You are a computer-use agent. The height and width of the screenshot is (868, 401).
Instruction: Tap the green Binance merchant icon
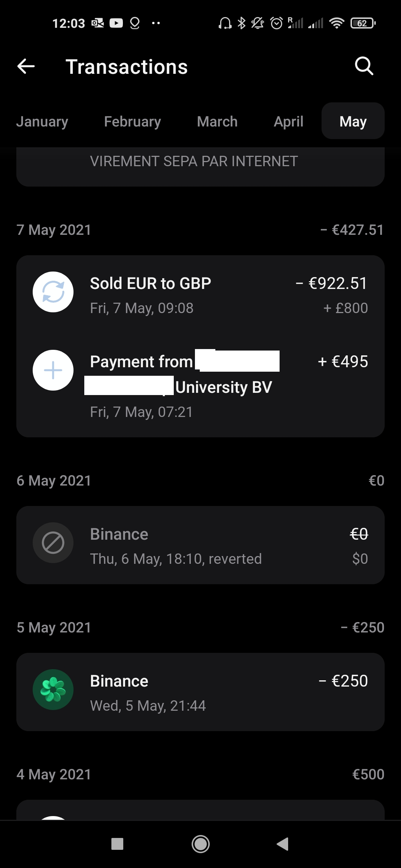[53, 690]
